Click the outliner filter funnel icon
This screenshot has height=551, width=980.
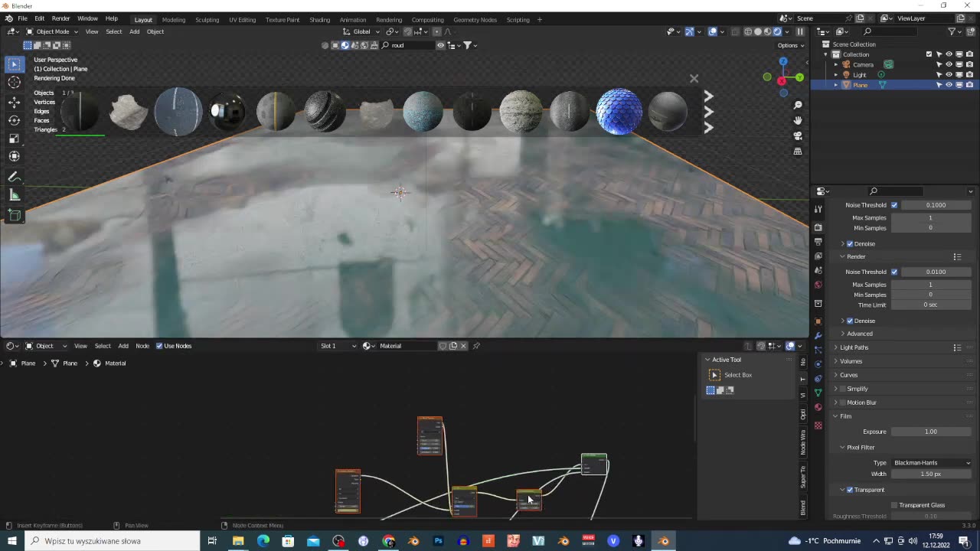952,31
